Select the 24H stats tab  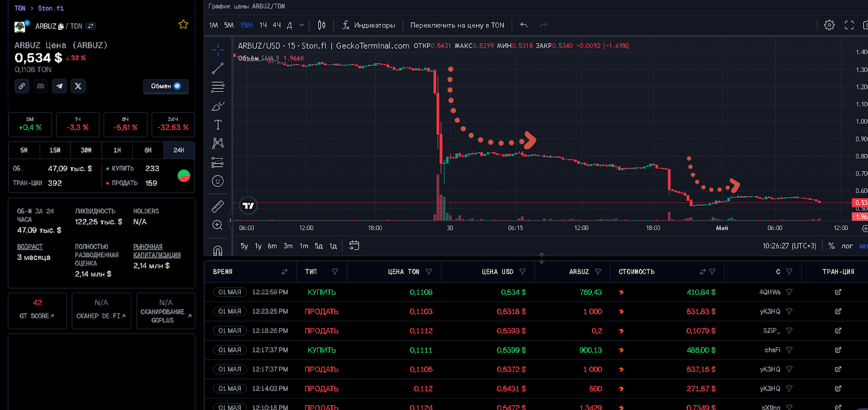pyautogui.click(x=179, y=150)
